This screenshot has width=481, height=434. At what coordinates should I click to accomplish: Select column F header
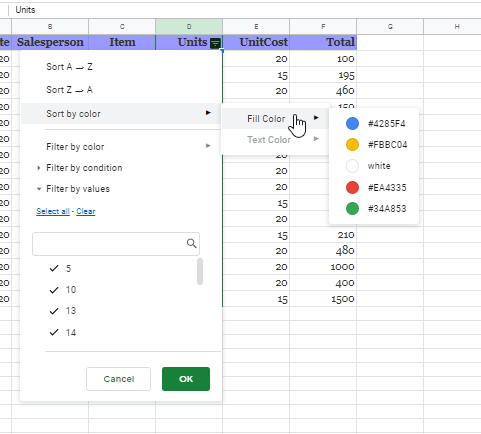point(323,27)
